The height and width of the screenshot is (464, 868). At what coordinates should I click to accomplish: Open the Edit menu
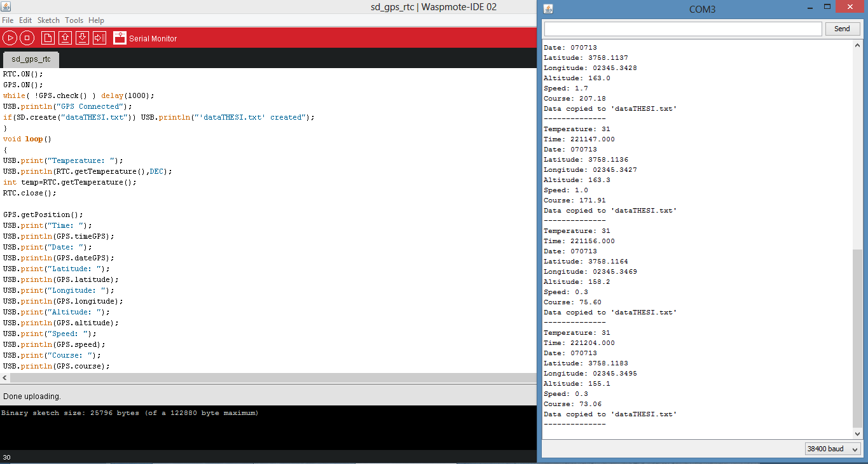click(25, 20)
